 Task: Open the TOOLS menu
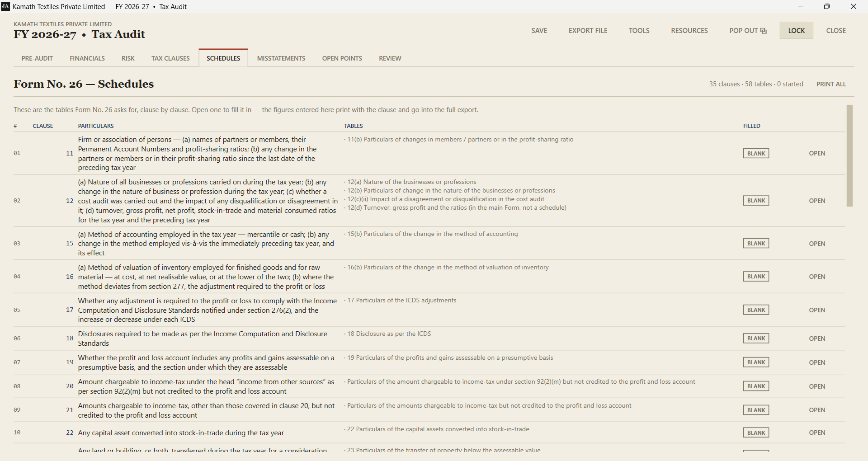[x=639, y=30]
